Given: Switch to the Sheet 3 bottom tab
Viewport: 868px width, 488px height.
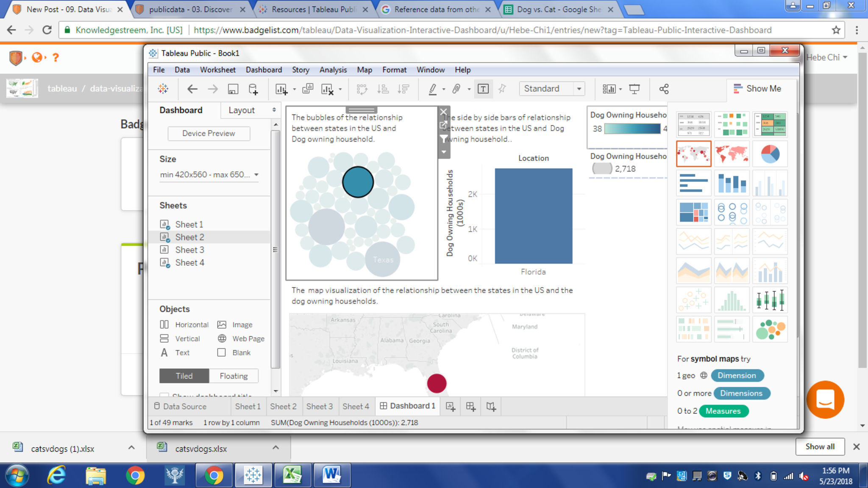Looking at the screenshot, I should pos(319,406).
